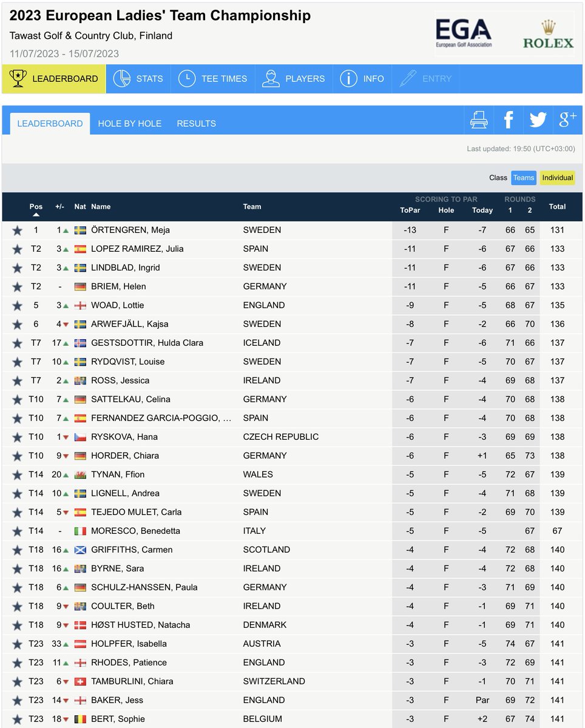Click the +/- column header
The height and width of the screenshot is (728, 585).
59,207
